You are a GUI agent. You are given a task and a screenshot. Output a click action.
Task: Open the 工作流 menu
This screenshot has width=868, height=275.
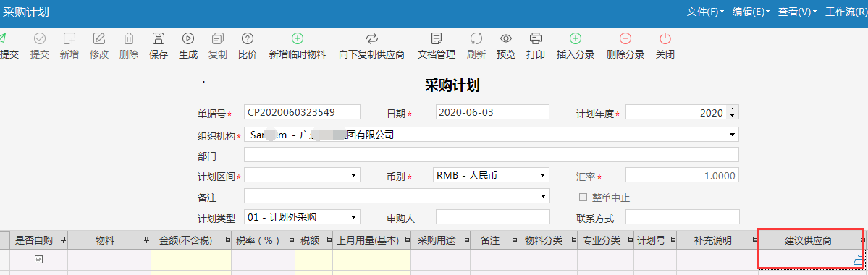846,12
